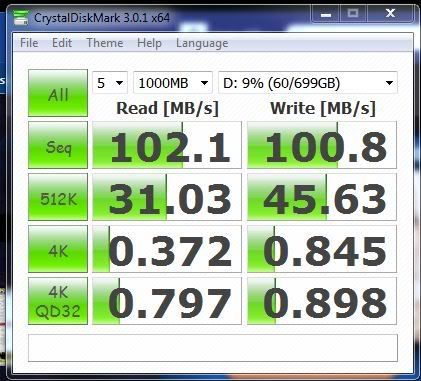
Task: Open the Edit menu
Action: pos(62,43)
